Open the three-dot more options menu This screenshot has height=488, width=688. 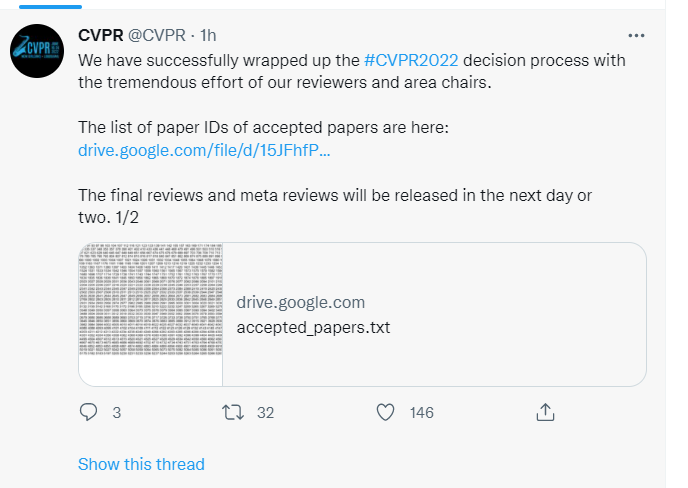[636, 36]
